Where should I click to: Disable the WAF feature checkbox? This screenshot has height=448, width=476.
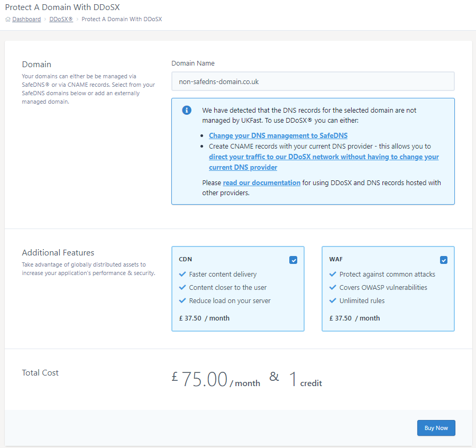pos(443,260)
